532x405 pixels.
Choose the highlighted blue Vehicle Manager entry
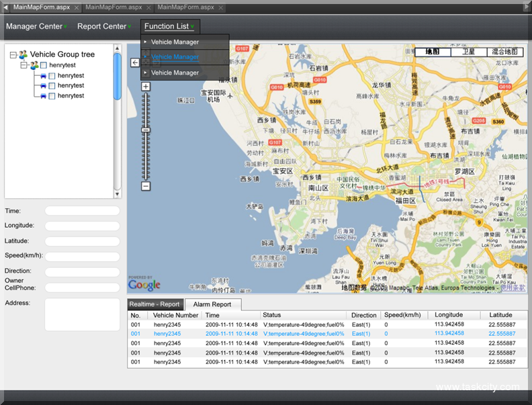coord(175,56)
